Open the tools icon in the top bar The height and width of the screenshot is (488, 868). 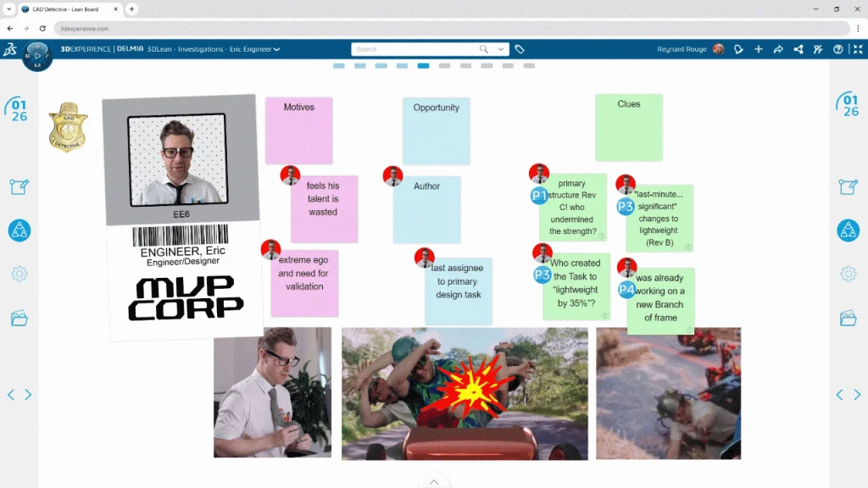click(818, 49)
